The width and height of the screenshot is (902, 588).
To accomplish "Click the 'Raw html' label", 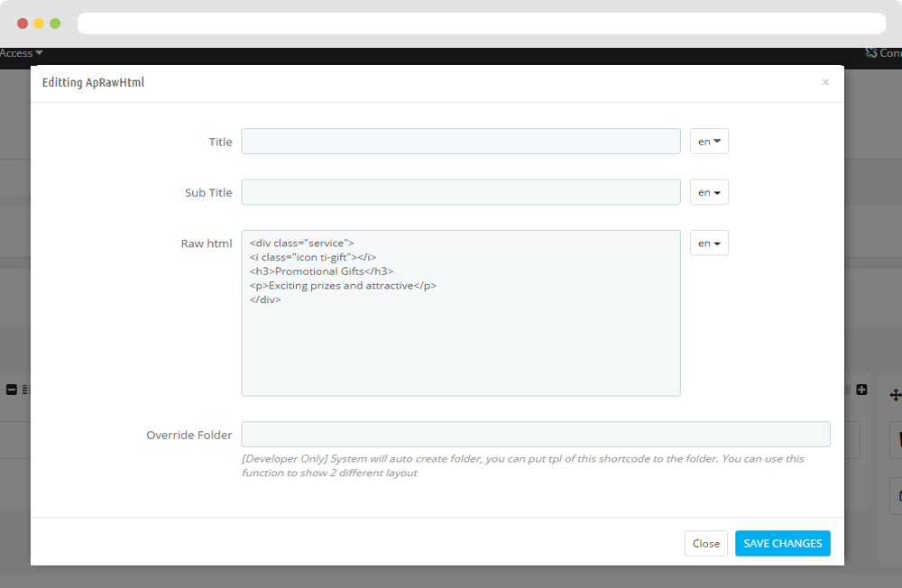I will point(207,243).
